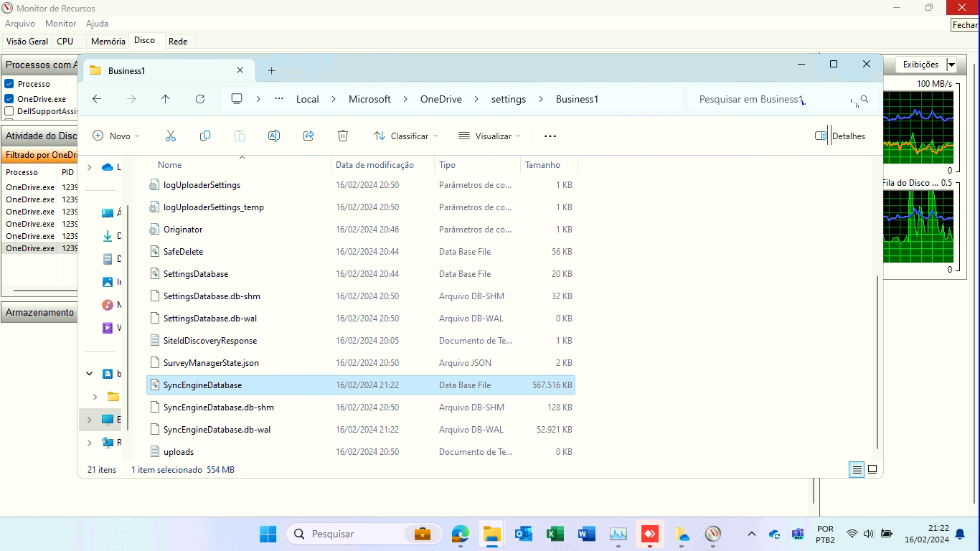Screen dimensions: 980x551
Task: Open the Windows Start button
Action: coord(268,534)
